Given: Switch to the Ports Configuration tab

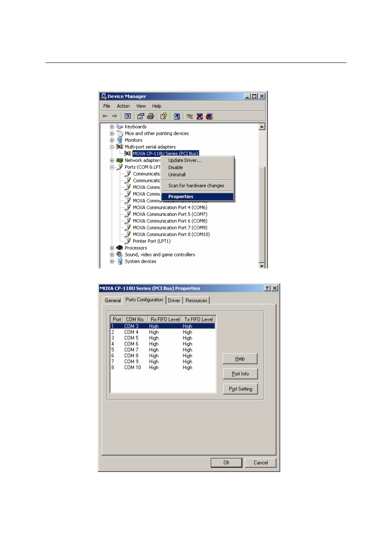Looking at the screenshot, I should point(144,300).
